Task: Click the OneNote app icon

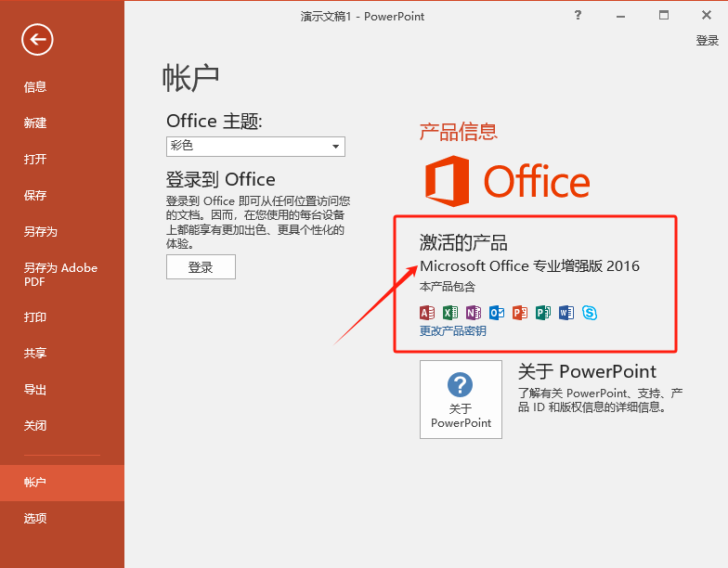Action: click(474, 313)
